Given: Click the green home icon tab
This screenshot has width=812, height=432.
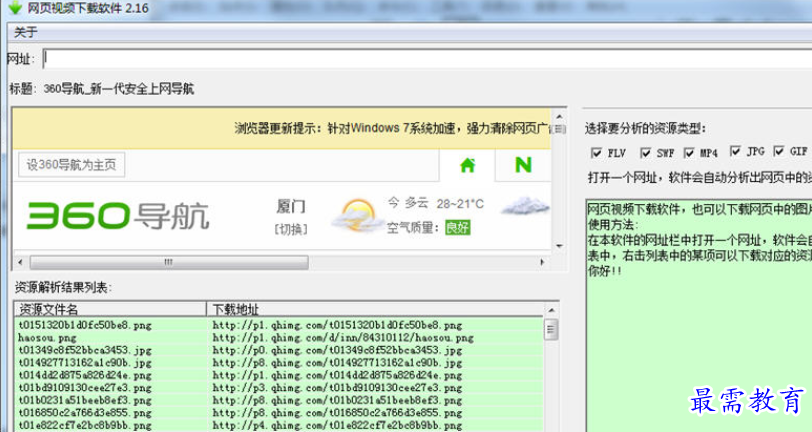Looking at the screenshot, I should pyautogui.click(x=468, y=165).
